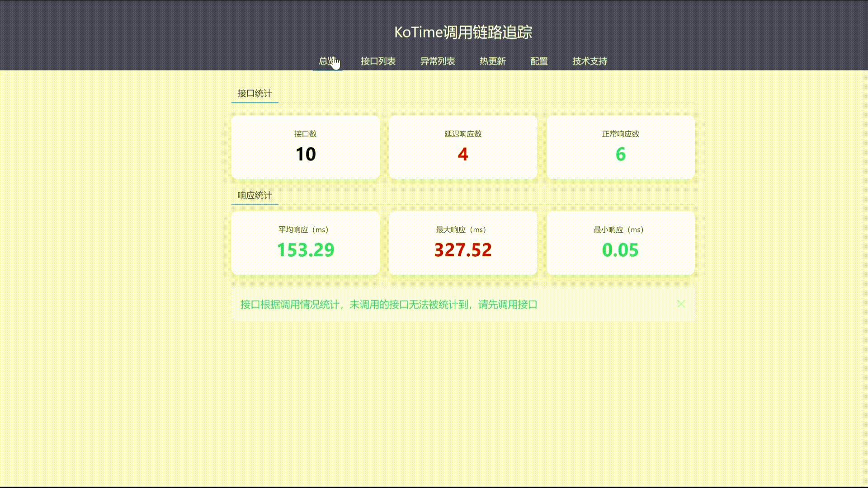Go to the 热更新 tab
868x488 pixels.
click(492, 61)
